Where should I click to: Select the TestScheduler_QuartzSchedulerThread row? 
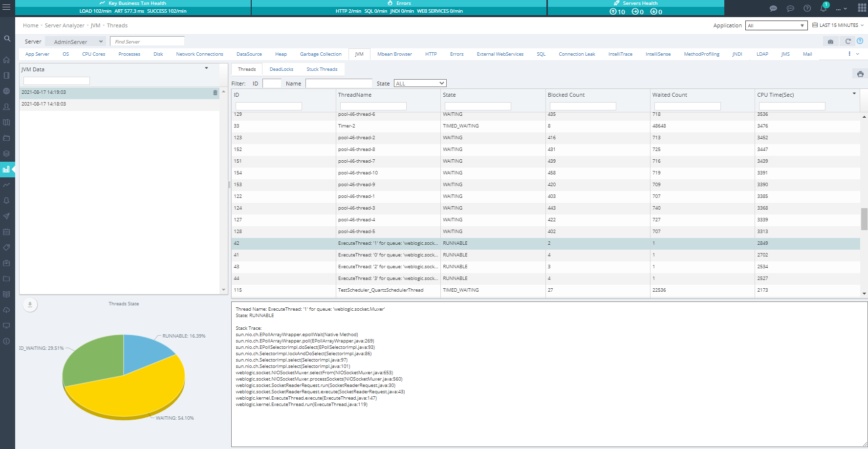545,290
